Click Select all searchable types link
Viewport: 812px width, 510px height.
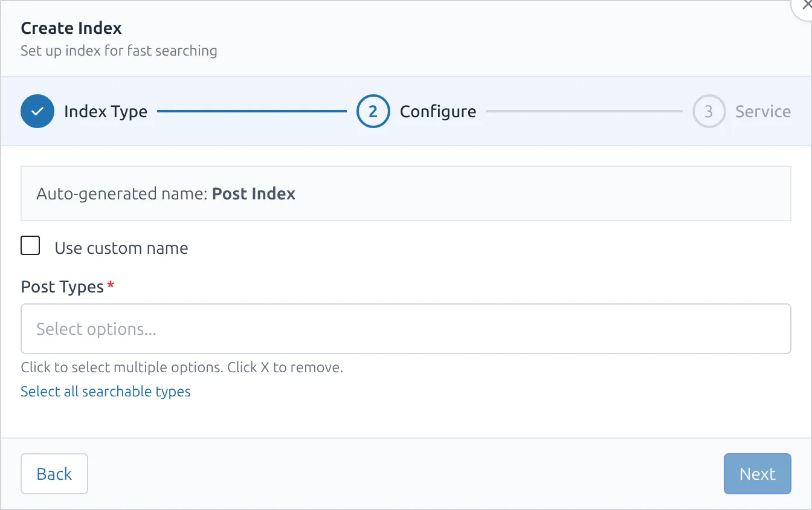coord(106,392)
